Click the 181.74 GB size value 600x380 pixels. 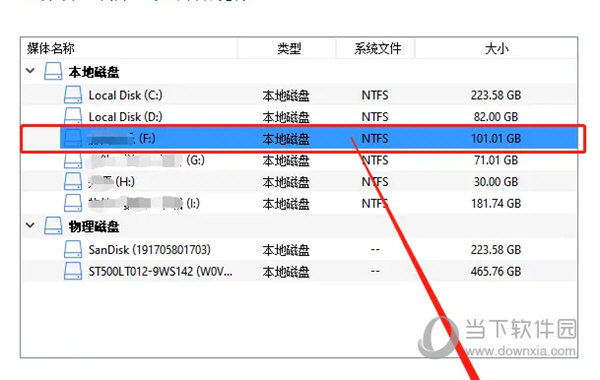coord(496,203)
